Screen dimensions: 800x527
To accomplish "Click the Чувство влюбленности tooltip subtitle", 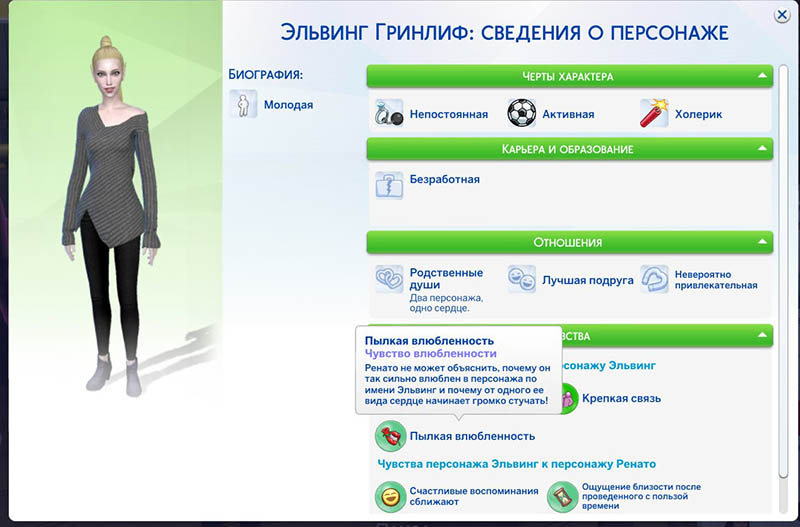I will [x=430, y=354].
